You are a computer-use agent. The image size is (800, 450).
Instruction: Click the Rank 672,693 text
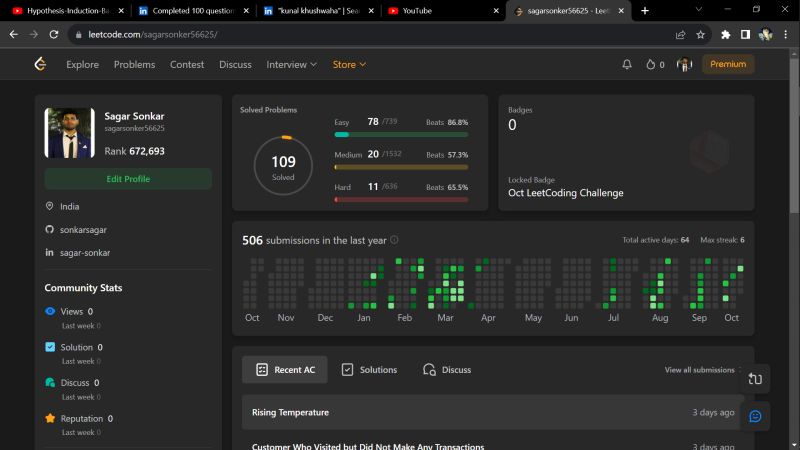click(134, 151)
